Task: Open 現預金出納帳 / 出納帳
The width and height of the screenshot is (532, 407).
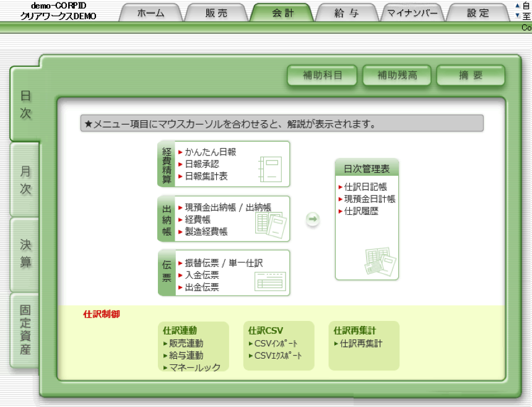Action: coord(228,207)
